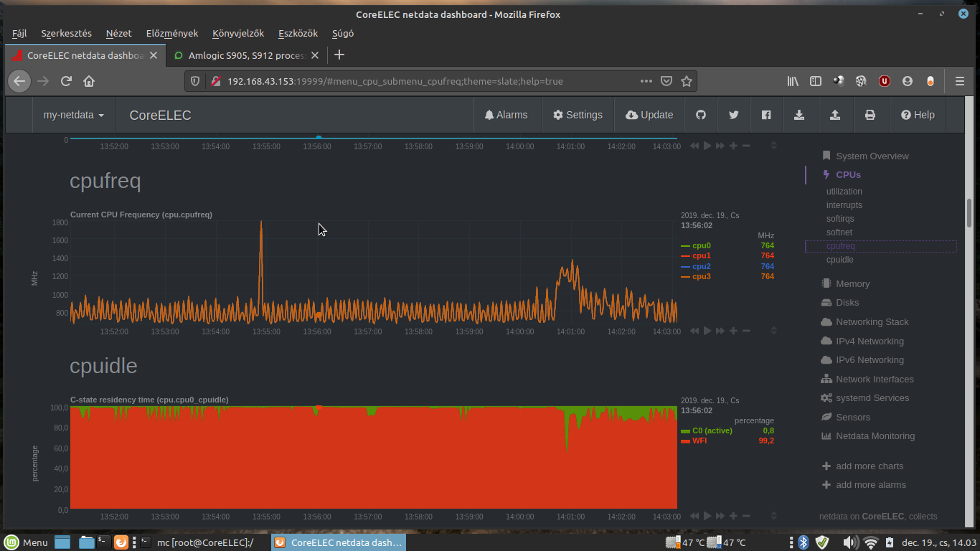Viewport: 980px width, 551px height.
Task: Bookmark this page with star icon
Action: (x=687, y=81)
